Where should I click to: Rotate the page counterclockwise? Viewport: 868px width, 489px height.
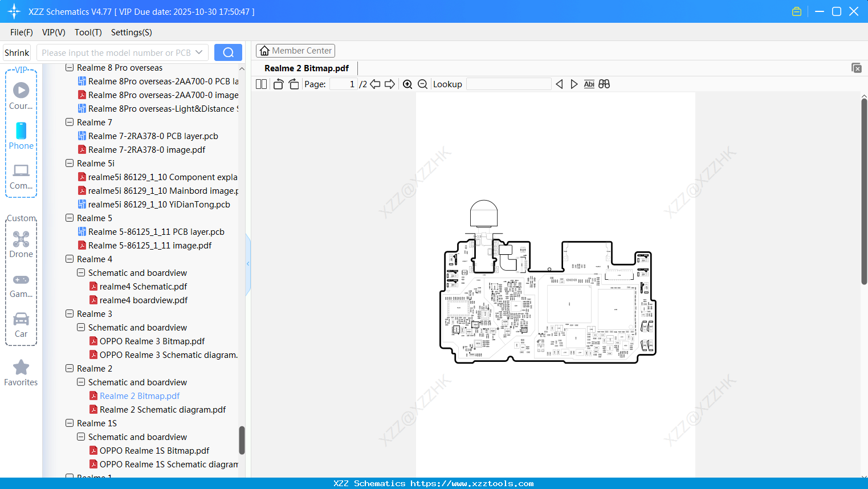coord(278,84)
